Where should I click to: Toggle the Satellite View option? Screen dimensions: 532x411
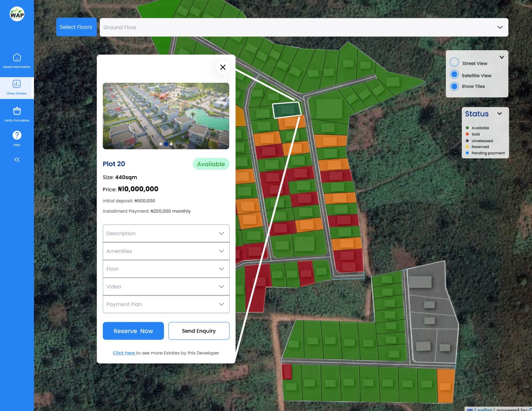454,75
